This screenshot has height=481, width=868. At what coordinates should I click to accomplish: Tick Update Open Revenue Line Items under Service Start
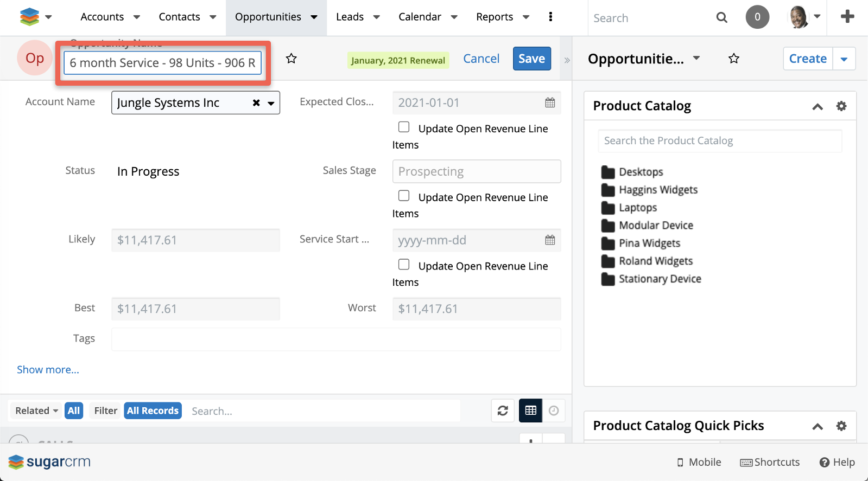[x=404, y=264]
